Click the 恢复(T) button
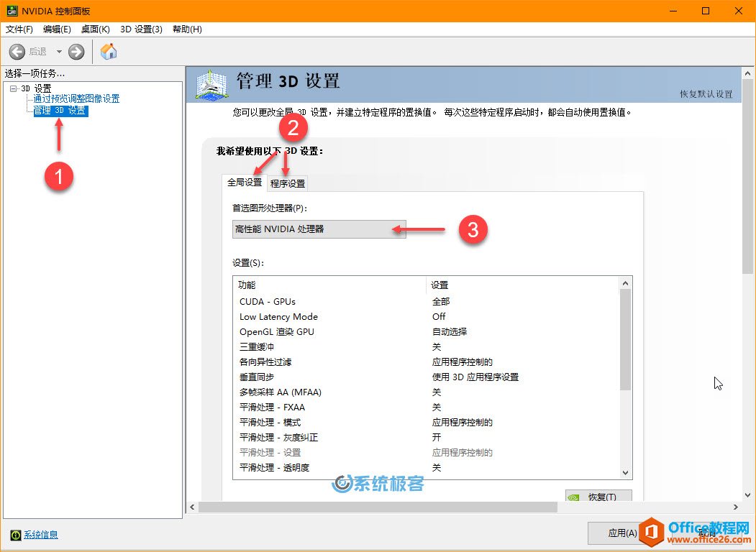The image size is (756, 552). coord(598,496)
